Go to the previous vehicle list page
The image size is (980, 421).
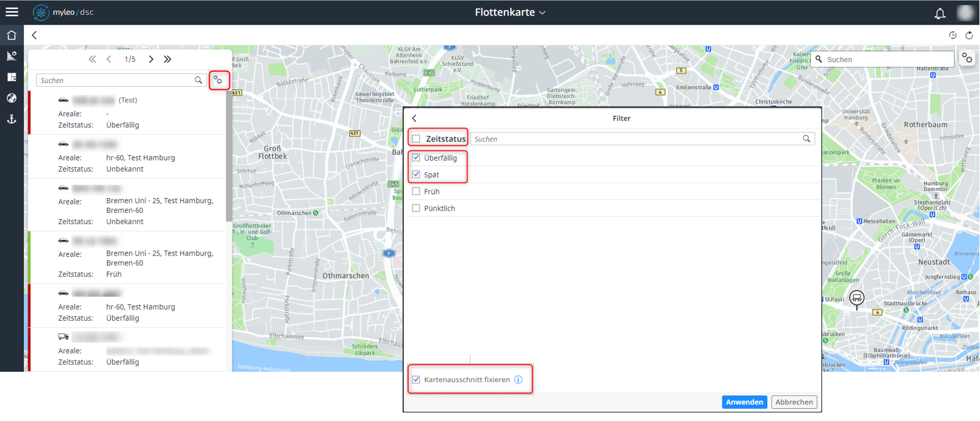[x=109, y=59]
